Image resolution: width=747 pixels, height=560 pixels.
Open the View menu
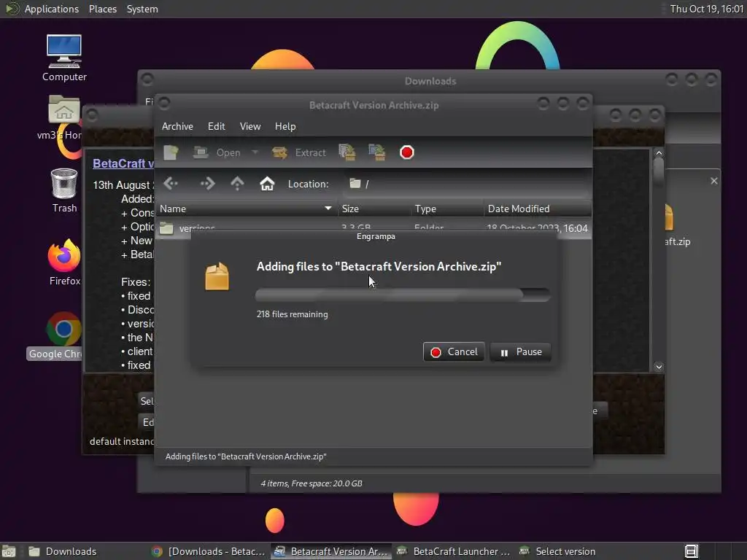[250, 126]
